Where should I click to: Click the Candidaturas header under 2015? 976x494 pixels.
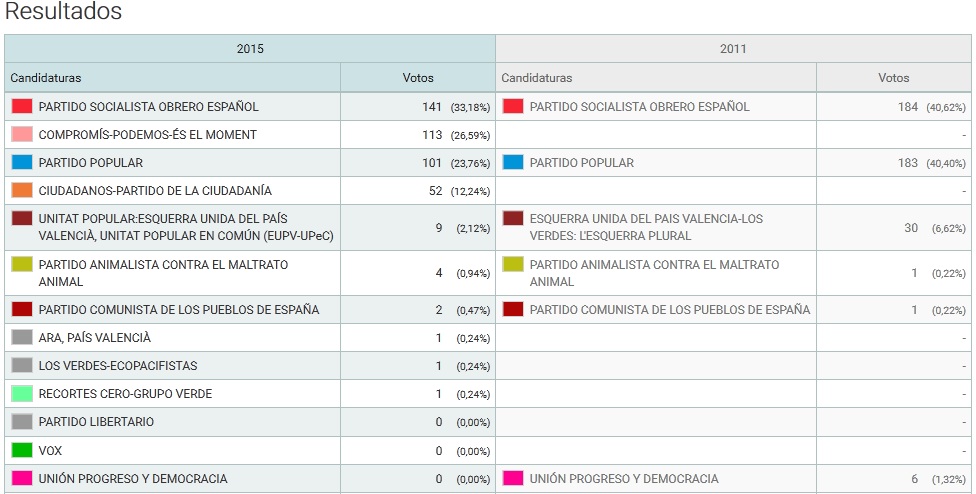pyautogui.click(x=45, y=78)
